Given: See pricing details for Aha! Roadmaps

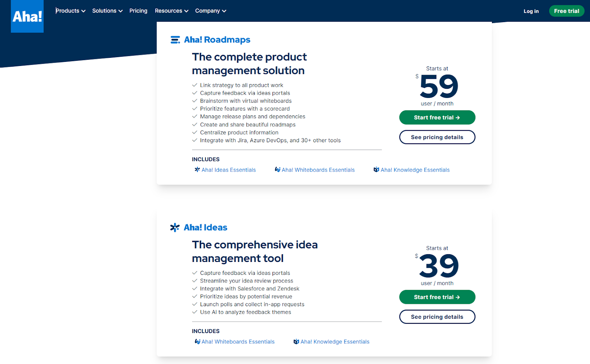Looking at the screenshot, I should point(437,137).
